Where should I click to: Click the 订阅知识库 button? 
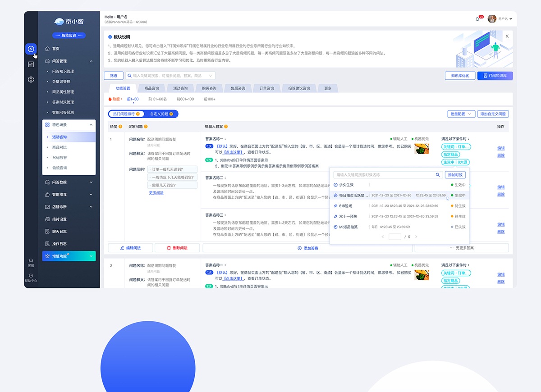[x=495, y=76]
